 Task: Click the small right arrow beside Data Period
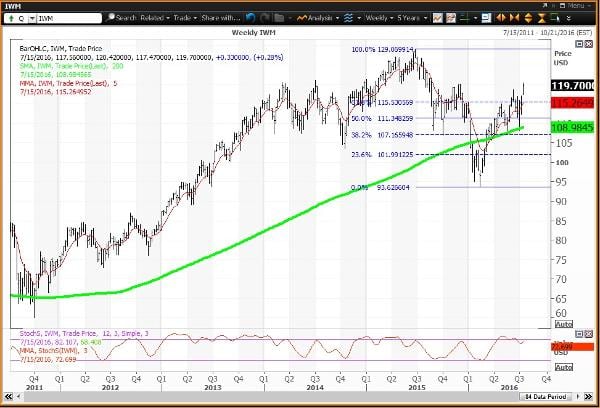[x=578, y=397]
